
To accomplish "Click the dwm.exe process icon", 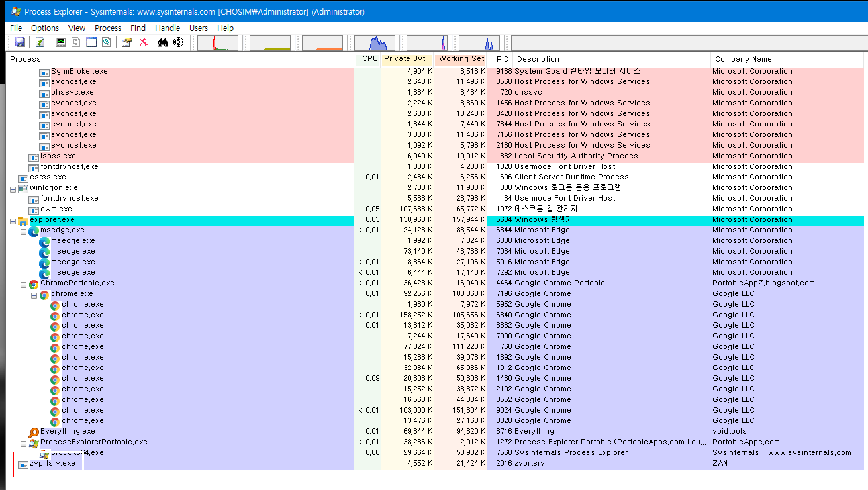I will 34,209.
